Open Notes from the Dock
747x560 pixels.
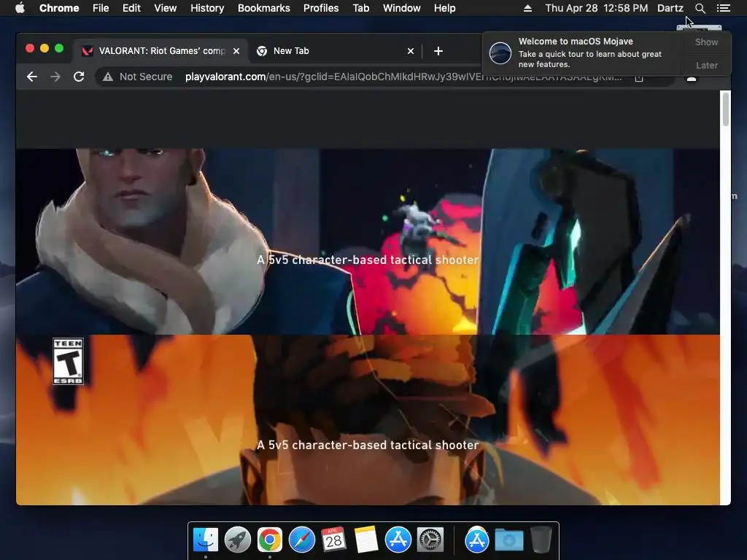pyautogui.click(x=366, y=540)
